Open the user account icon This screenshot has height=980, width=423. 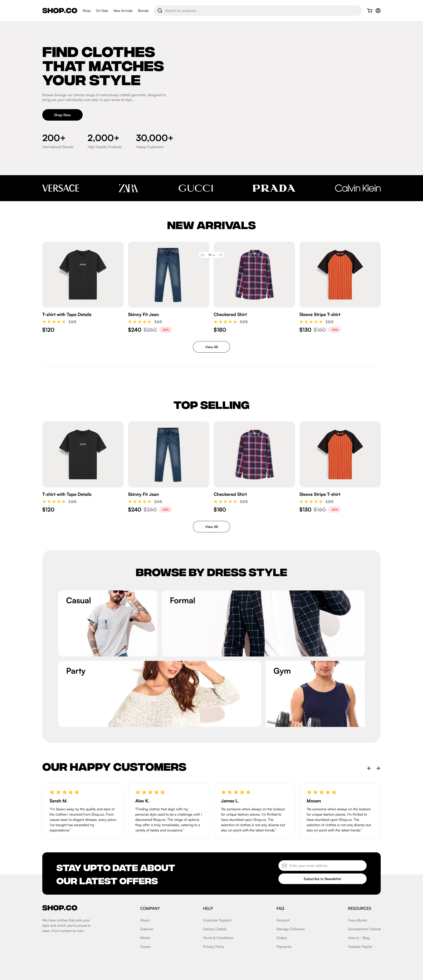click(378, 11)
